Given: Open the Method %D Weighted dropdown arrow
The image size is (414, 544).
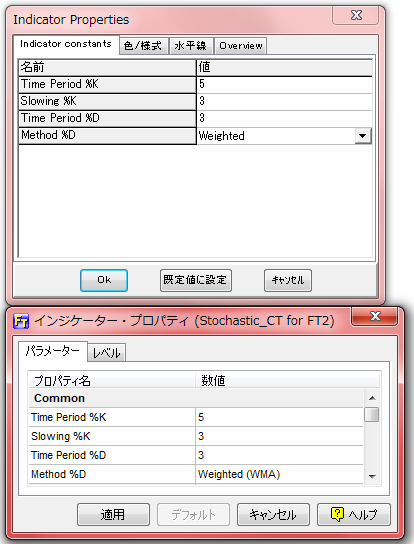Looking at the screenshot, I should coord(363,136).
